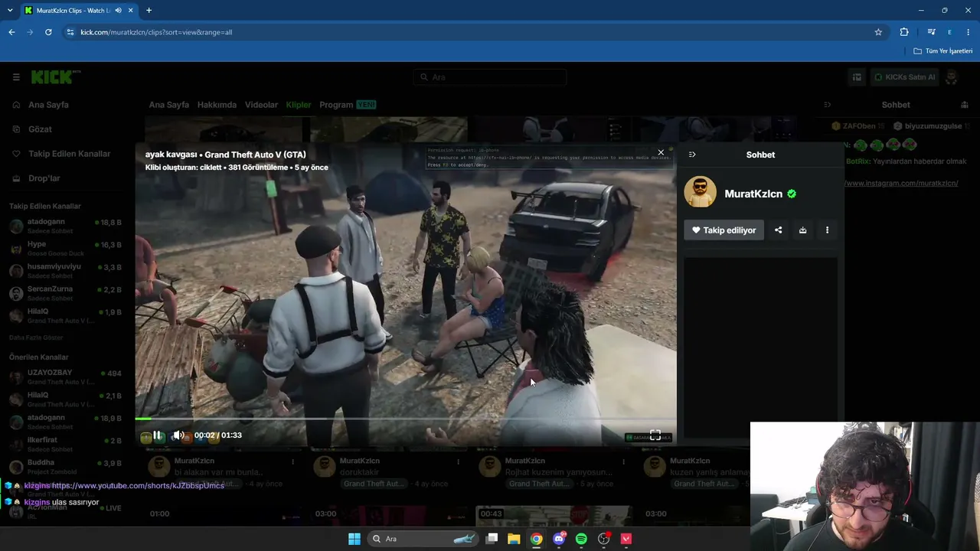Open the Tüm Yer İşaretleri bookmarks folder

tap(943, 51)
